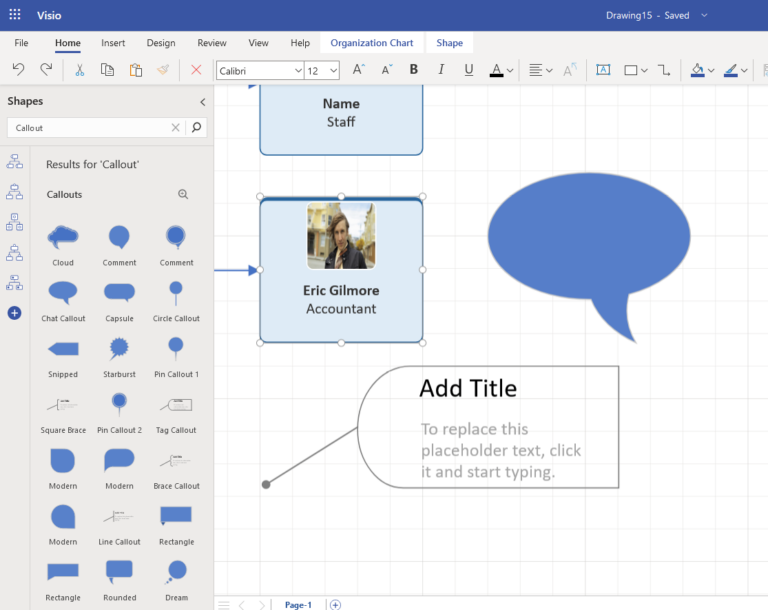Select the Connector tool icon
The width and height of the screenshot is (768, 610).
click(x=664, y=70)
